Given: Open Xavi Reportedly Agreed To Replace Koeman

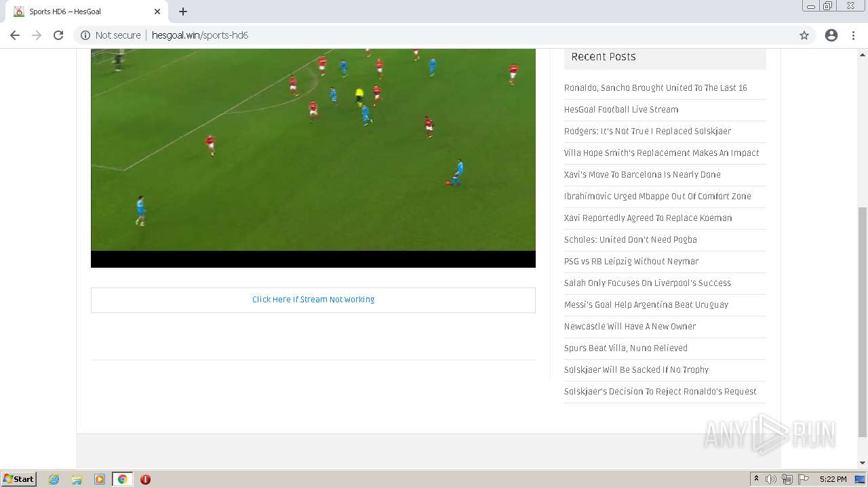Looking at the screenshot, I should [x=648, y=218].
